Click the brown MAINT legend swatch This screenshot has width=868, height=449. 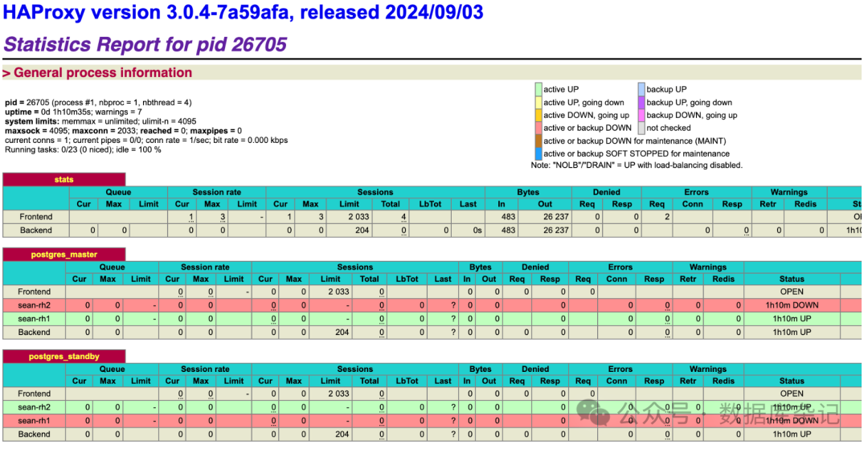click(x=538, y=141)
